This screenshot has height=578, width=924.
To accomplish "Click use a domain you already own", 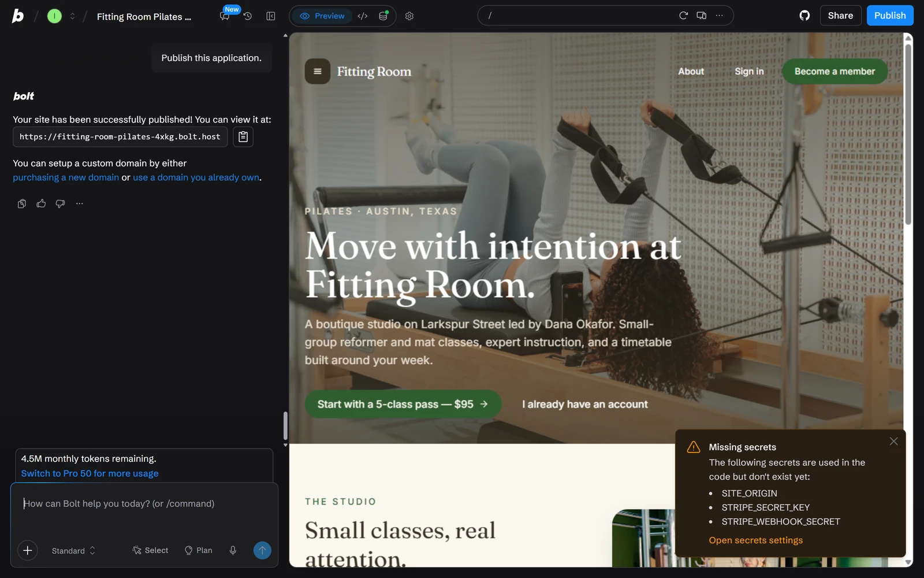I will [196, 177].
